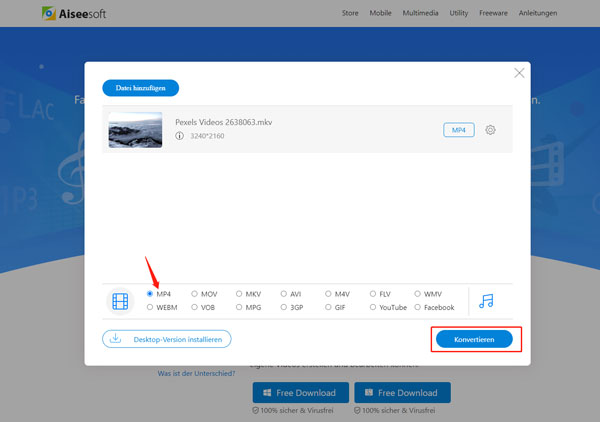
Task: Click the settings gear icon for the video
Action: 490,130
